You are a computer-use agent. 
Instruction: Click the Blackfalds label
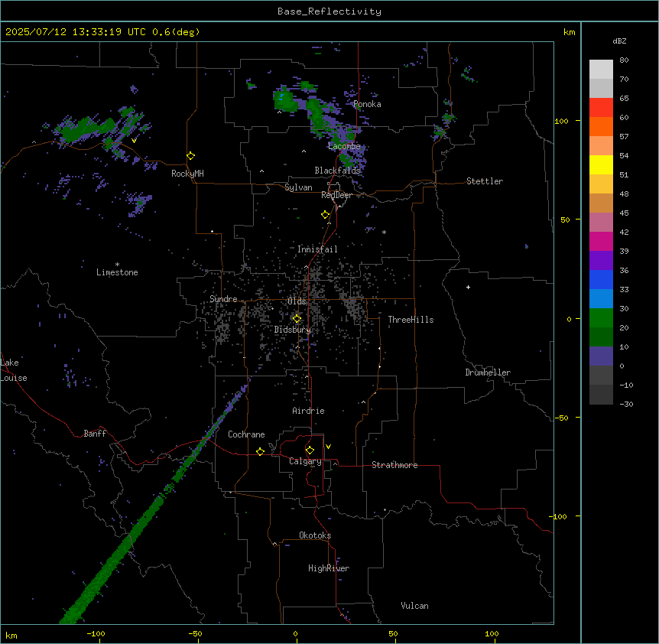[337, 171]
